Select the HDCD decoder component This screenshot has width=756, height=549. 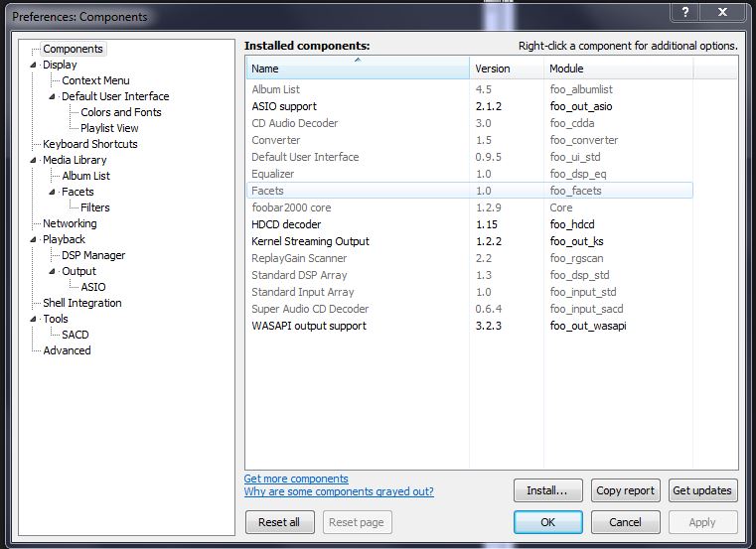469,224
